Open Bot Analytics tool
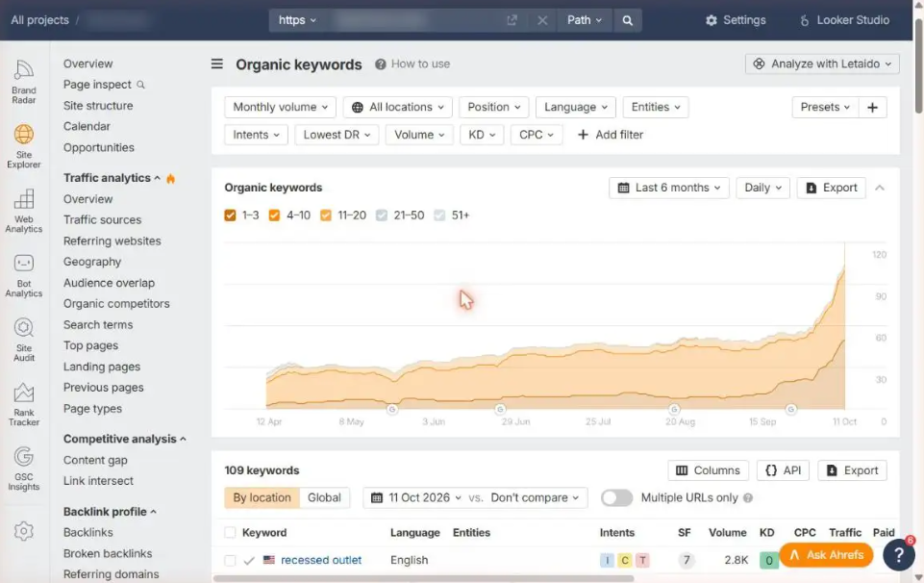Viewport: 924px width, 583px height. point(24,275)
